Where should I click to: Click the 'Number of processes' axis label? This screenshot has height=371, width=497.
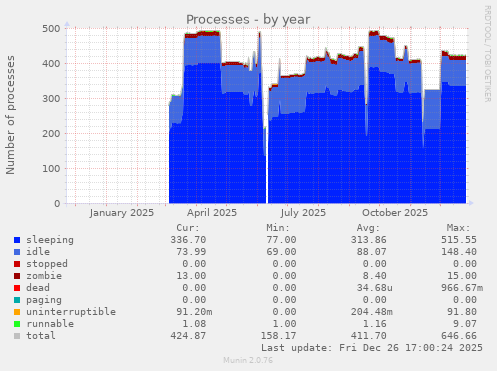[x=10, y=115]
